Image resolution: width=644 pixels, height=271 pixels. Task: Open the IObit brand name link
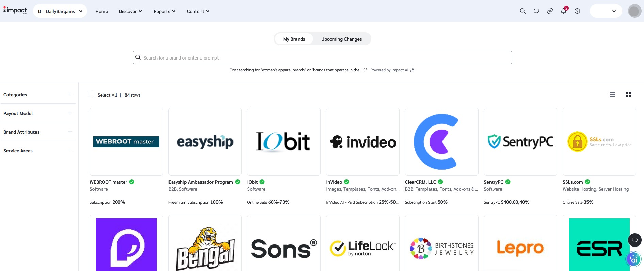(x=253, y=182)
